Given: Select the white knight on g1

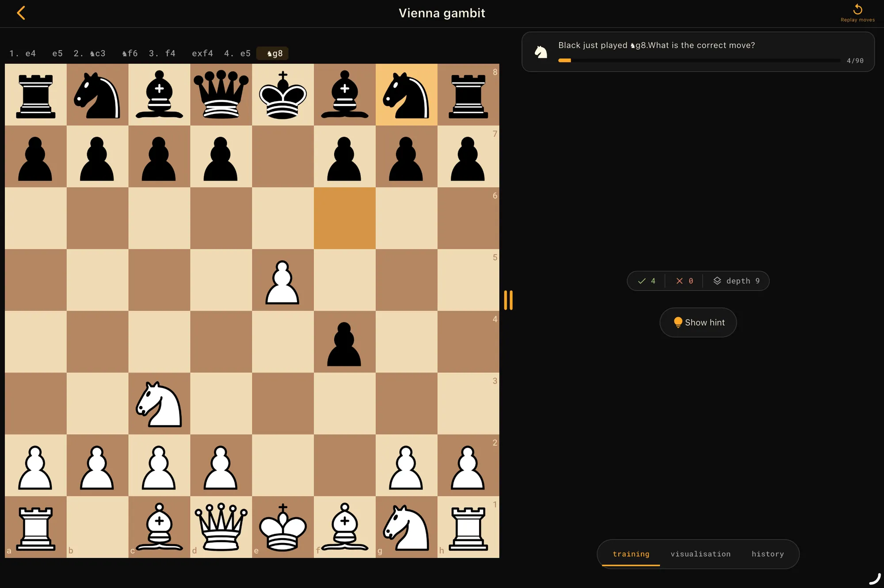Looking at the screenshot, I should (x=406, y=527).
